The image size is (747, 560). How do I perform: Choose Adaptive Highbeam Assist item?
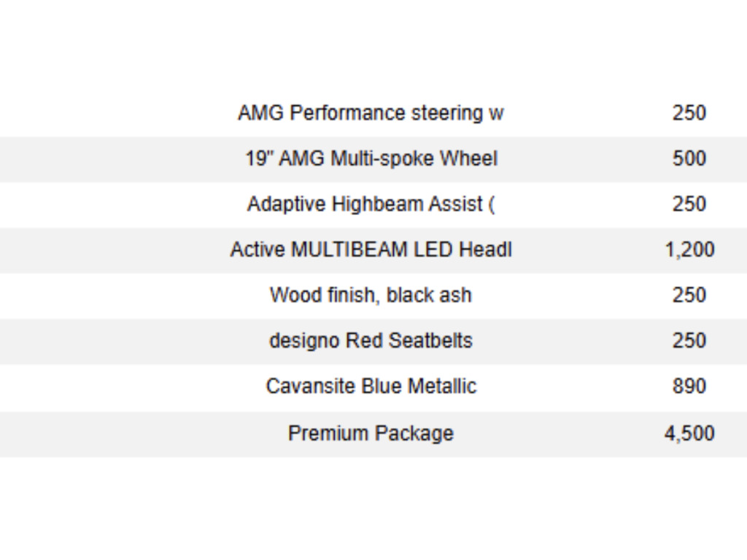pyautogui.click(x=371, y=204)
